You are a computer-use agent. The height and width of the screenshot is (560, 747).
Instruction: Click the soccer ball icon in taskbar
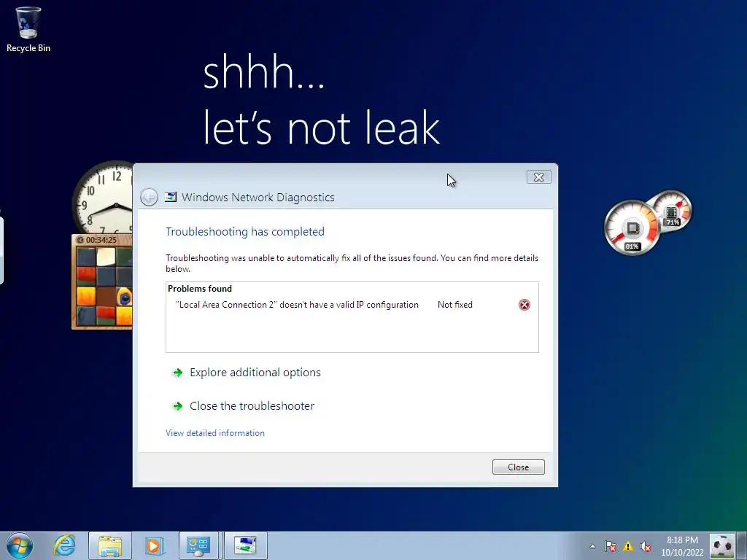pos(721,546)
